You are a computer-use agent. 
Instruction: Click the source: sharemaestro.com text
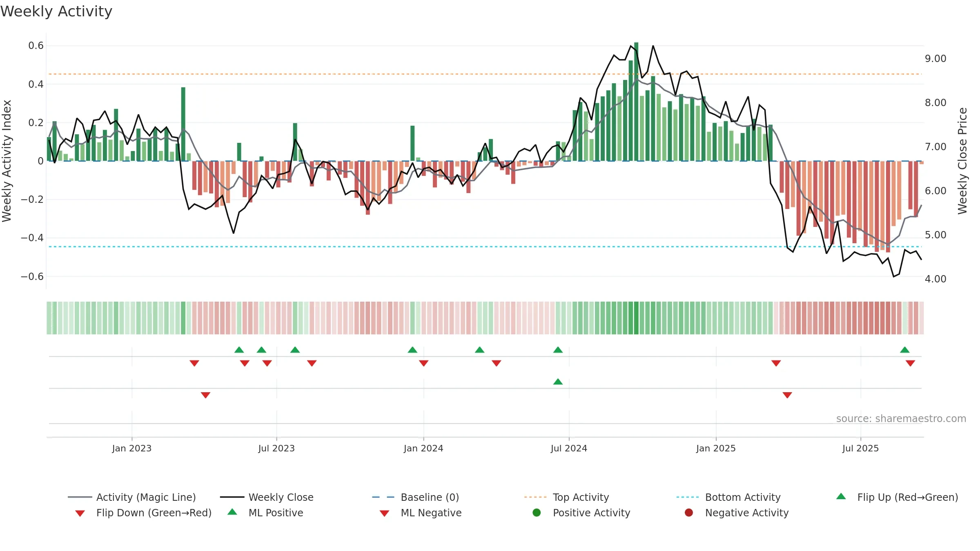click(901, 418)
